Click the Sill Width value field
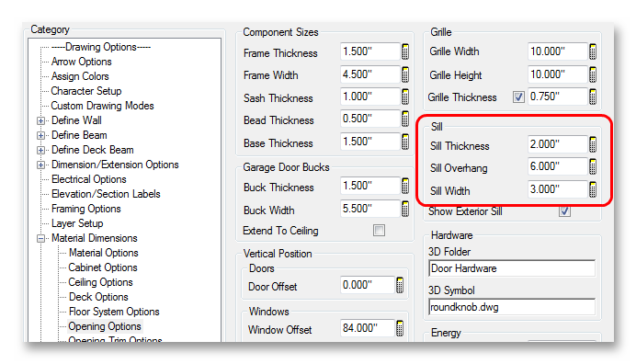This screenshot has width=636, height=364. tap(558, 189)
